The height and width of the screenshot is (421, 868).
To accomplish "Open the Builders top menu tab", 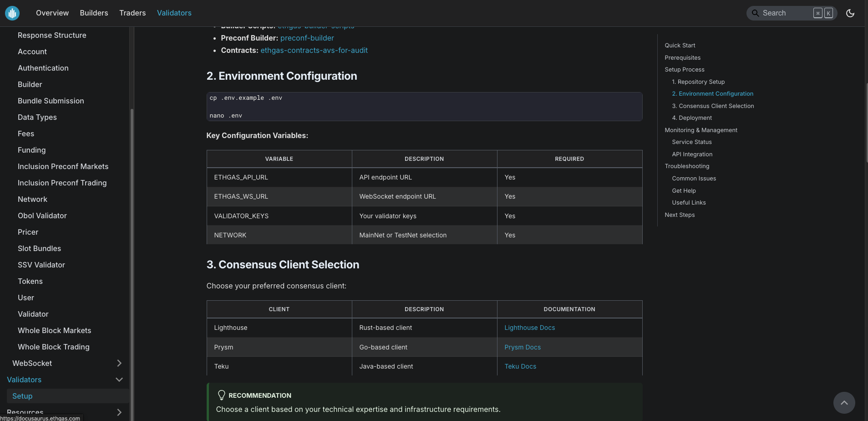I will click(x=94, y=13).
